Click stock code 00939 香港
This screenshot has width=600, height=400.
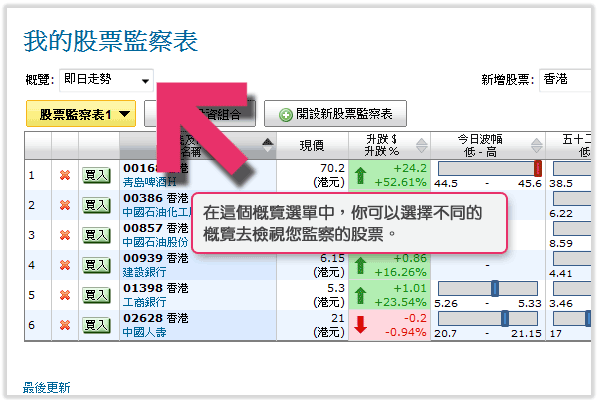click(156, 258)
